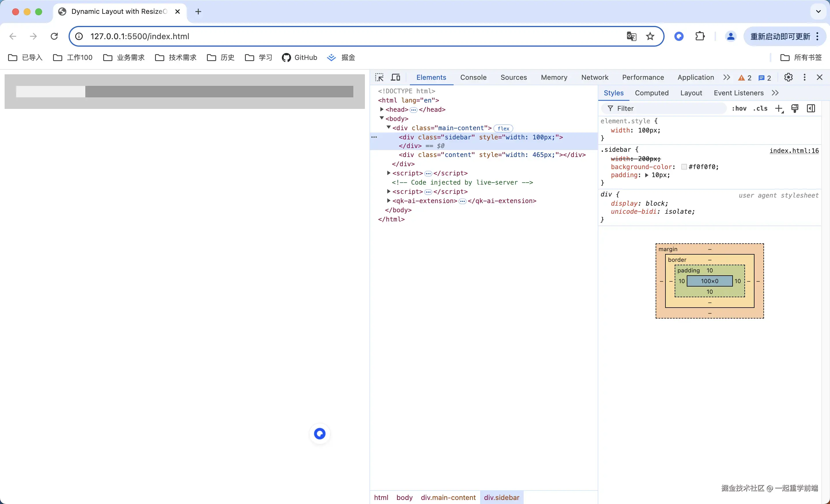Open index.html:16 source link
This screenshot has width=830, height=504.
click(x=794, y=151)
